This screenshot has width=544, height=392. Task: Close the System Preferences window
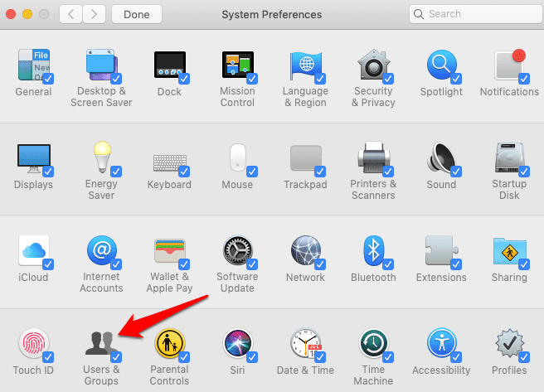(x=11, y=14)
